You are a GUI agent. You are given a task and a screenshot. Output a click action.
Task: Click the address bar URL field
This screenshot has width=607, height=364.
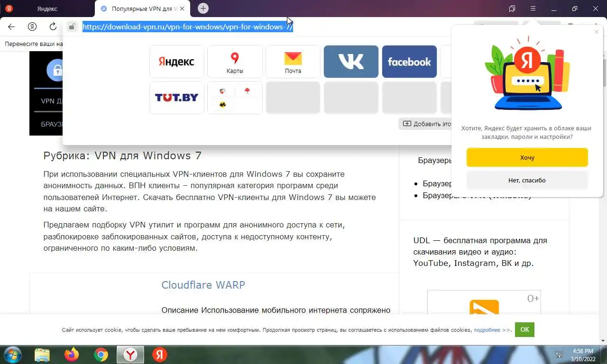tap(188, 27)
